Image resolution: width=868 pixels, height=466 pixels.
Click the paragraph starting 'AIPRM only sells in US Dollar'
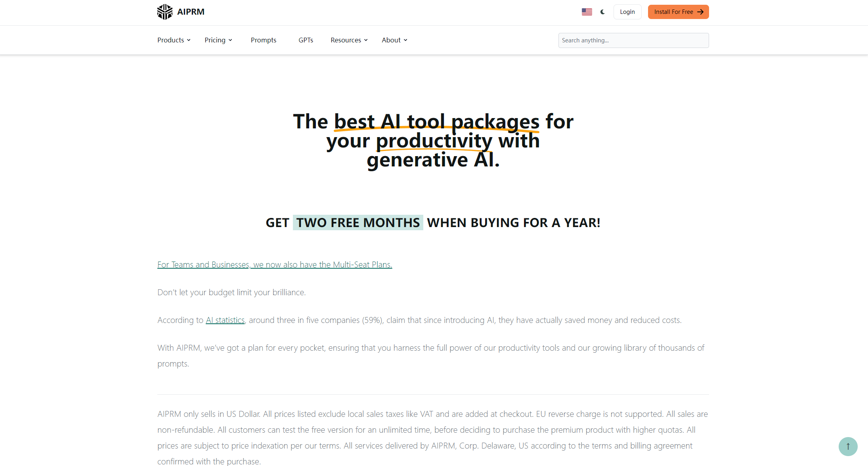[433, 437]
